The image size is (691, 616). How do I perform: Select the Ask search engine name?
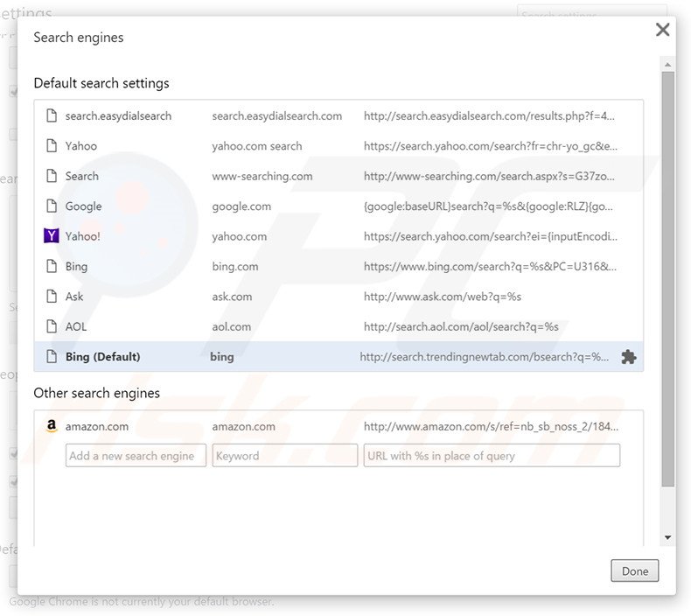pyautogui.click(x=74, y=297)
